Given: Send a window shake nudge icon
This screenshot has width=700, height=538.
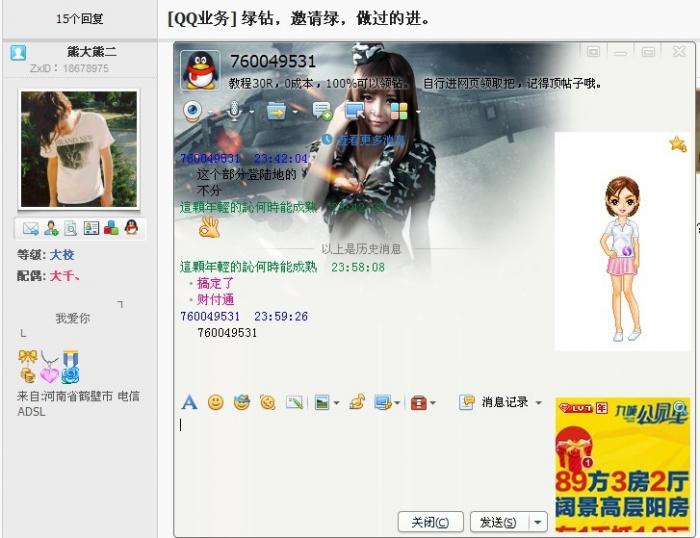Looking at the screenshot, I should tap(267, 402).
